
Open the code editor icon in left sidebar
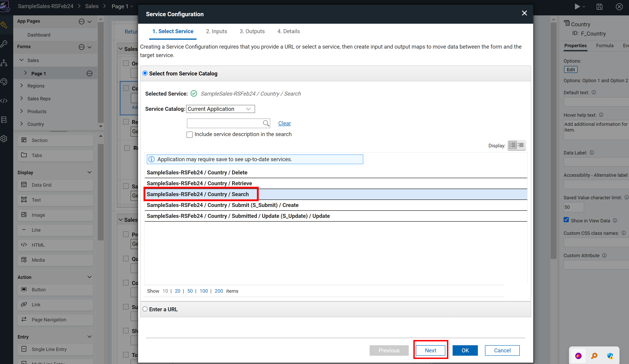[4, 101]
